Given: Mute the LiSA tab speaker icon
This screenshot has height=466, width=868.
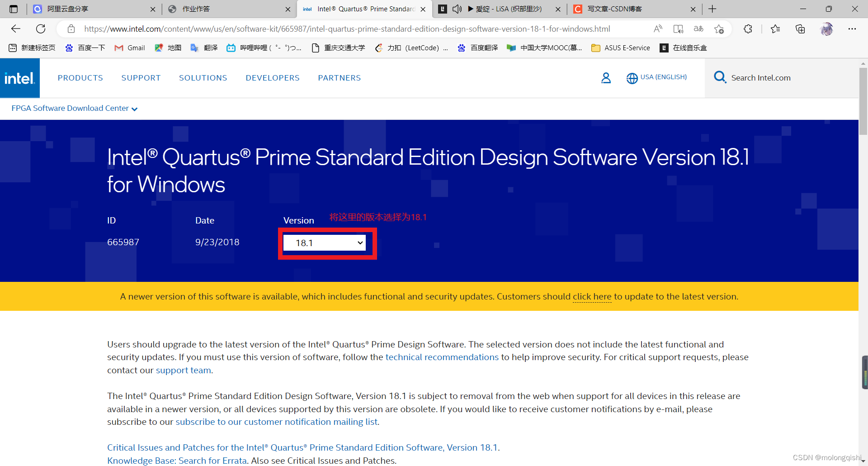Looking at the screenshot, I should pos(457,9).
